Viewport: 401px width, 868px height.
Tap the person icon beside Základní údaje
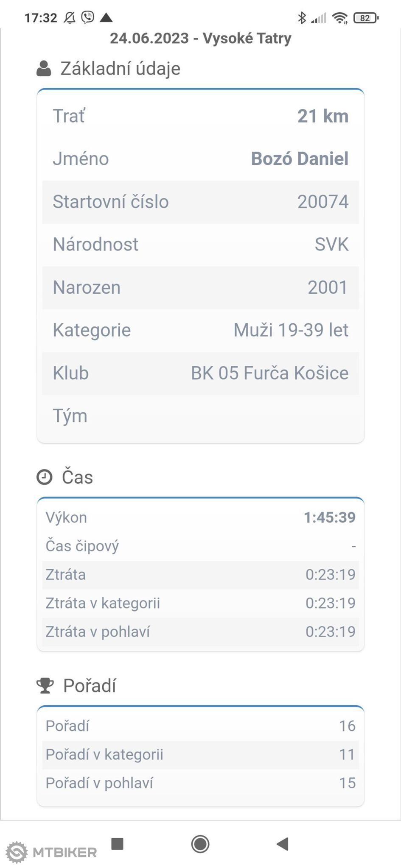(x=44, y=69)
